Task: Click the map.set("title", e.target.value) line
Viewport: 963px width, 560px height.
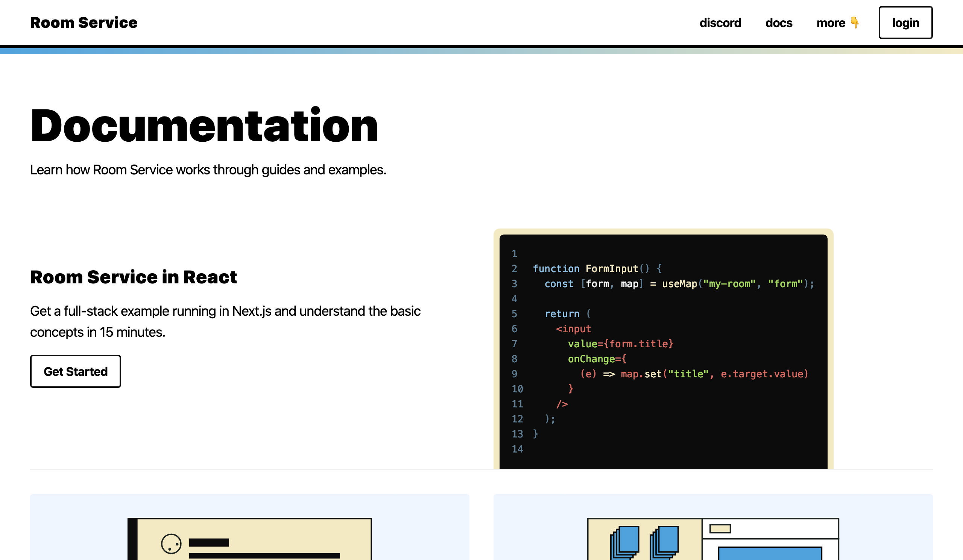Action: pyautogui.click(x=694, y=374)
